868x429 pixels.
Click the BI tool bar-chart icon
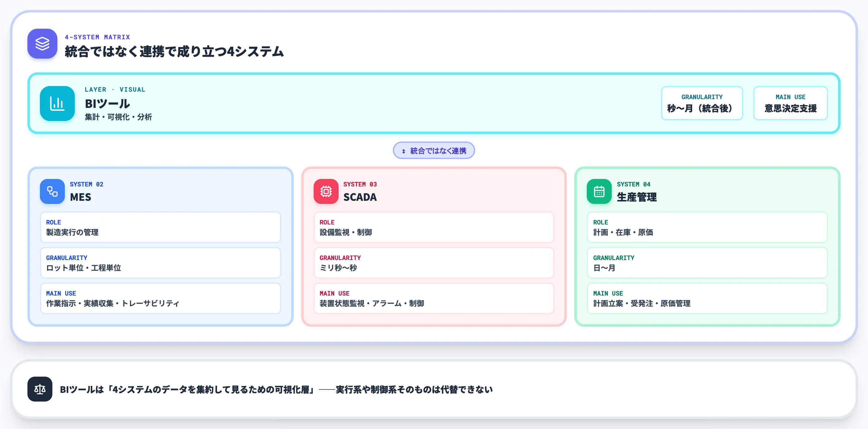pos(57,104)
